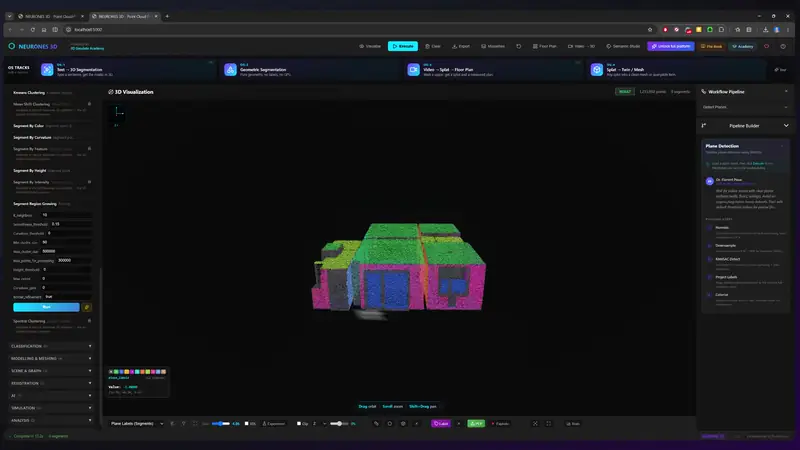Open the Text to 3D Segmentation track card

[x=128, y=69]
